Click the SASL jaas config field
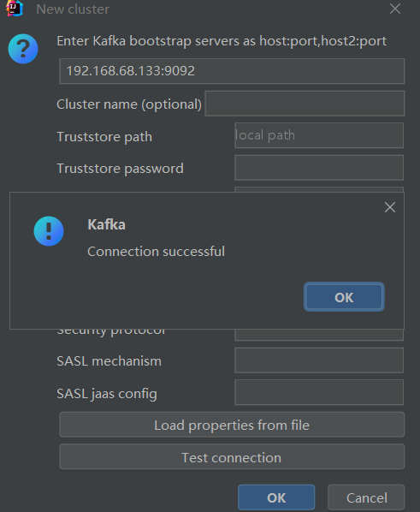 click(319, 392)
